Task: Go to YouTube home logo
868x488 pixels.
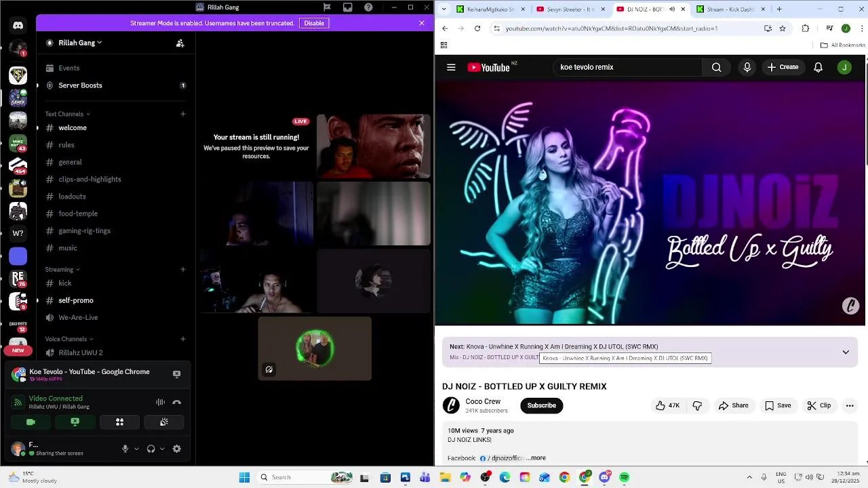Action: point(488,67)
